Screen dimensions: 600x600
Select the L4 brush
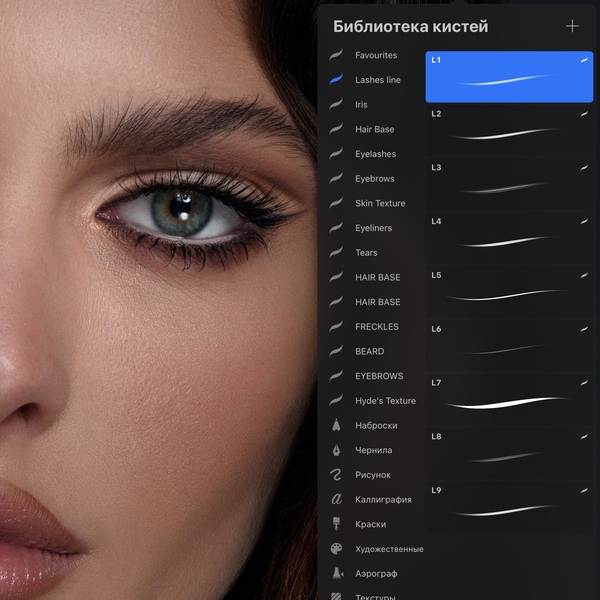509,238
